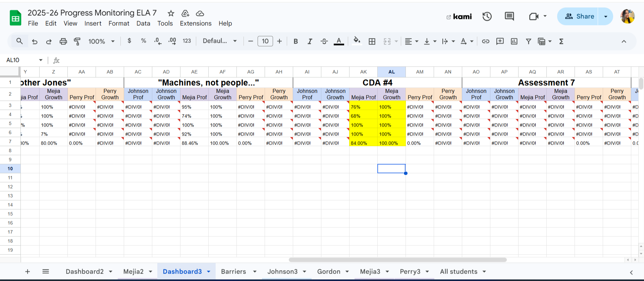
Task: Click the font size input field
Action: (x=265, y=41)
